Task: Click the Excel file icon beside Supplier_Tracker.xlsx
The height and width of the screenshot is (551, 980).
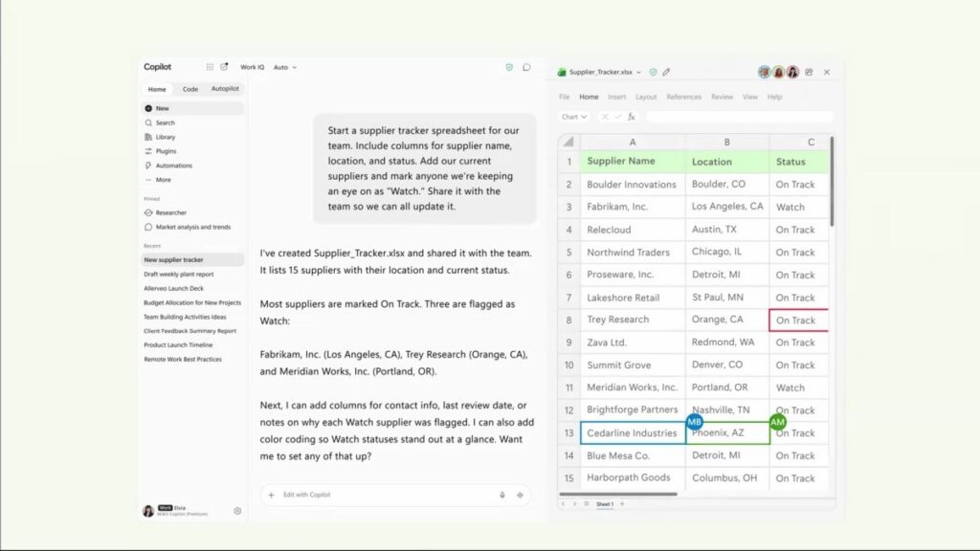Action: coord(562,72)
